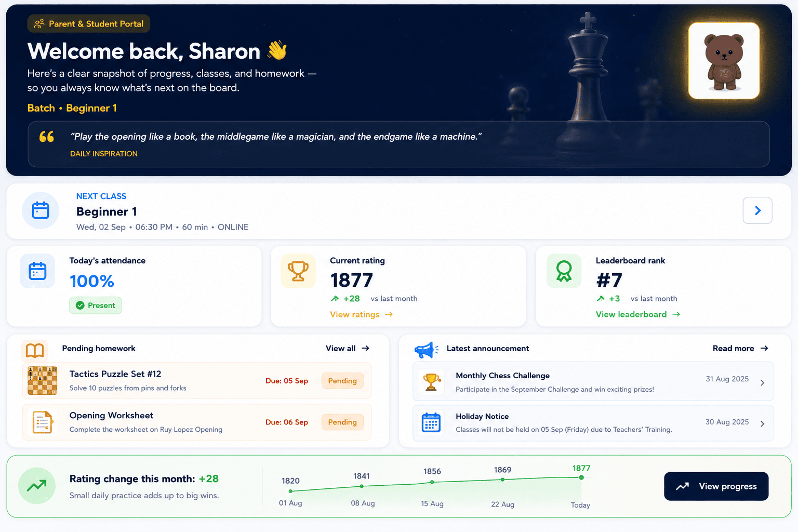
Task: Click the Opening Worksheet document icon
Action: [x=43, y=422]
